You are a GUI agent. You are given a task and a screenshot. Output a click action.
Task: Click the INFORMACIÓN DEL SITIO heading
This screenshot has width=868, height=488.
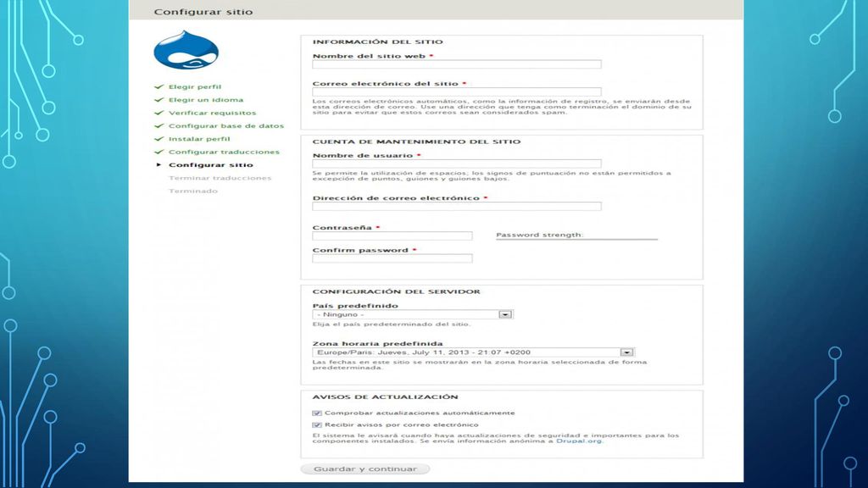click(377, 42)
